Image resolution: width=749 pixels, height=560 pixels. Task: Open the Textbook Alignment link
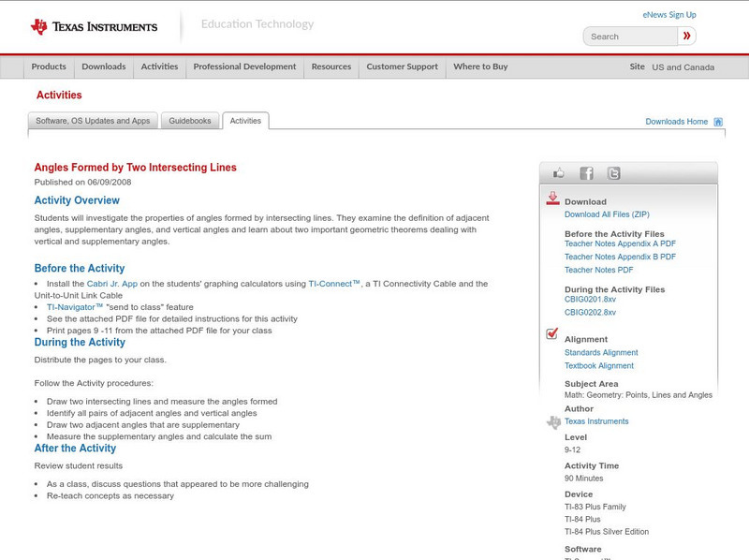[x=599, y=366]
